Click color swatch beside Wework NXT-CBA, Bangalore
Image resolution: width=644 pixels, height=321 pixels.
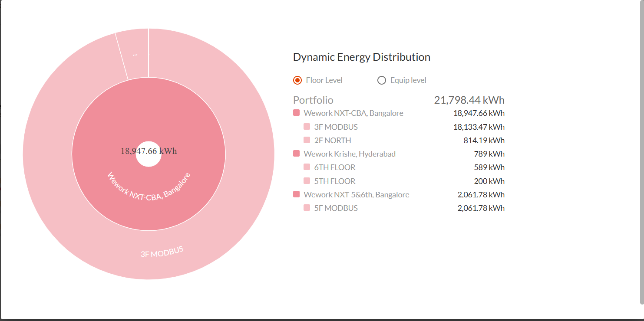[x=297, y=113]
